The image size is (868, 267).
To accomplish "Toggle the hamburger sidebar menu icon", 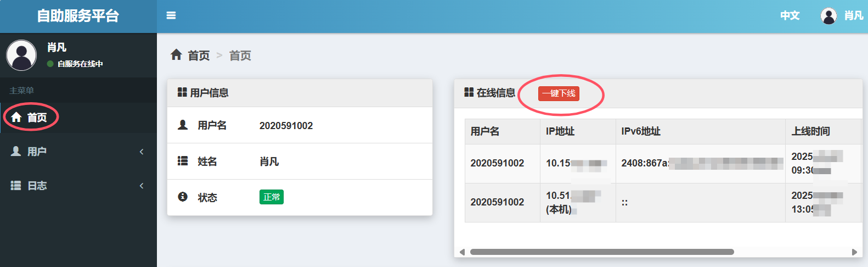I will point(171,15).
